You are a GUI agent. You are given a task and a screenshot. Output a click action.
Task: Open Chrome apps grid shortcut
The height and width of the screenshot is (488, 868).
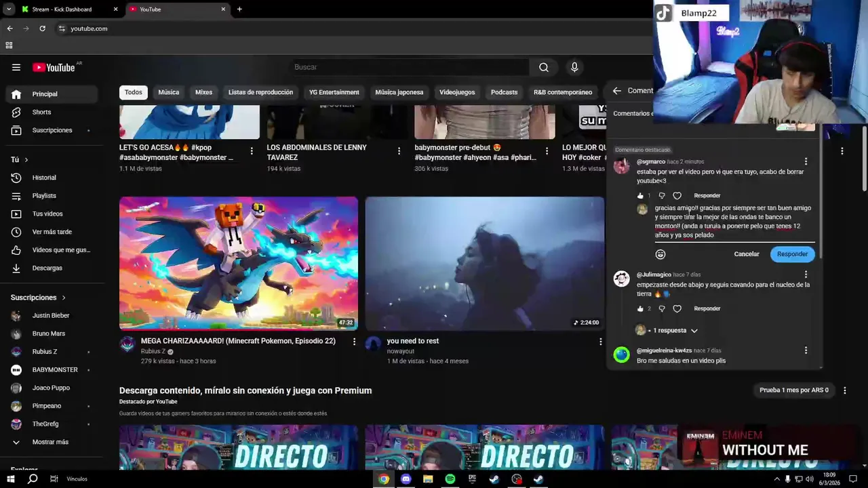(x=9, y=45)
